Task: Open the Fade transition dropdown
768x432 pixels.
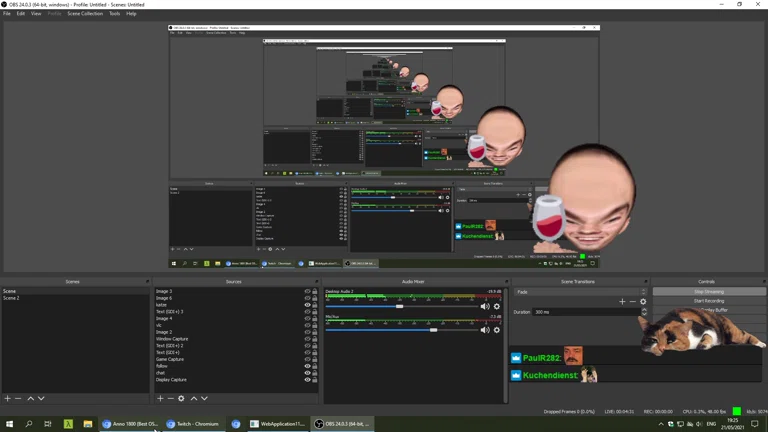Action: (x=578, y=292)
